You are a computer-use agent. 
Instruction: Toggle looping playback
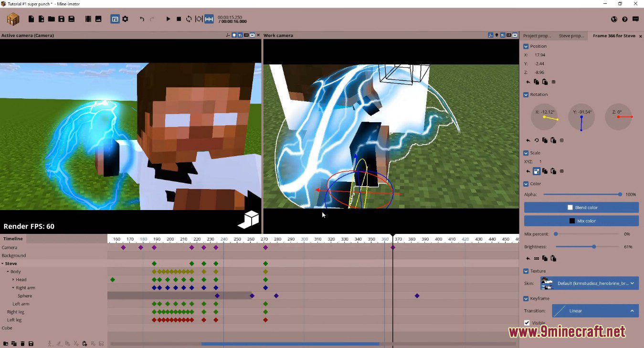[189, 19]
